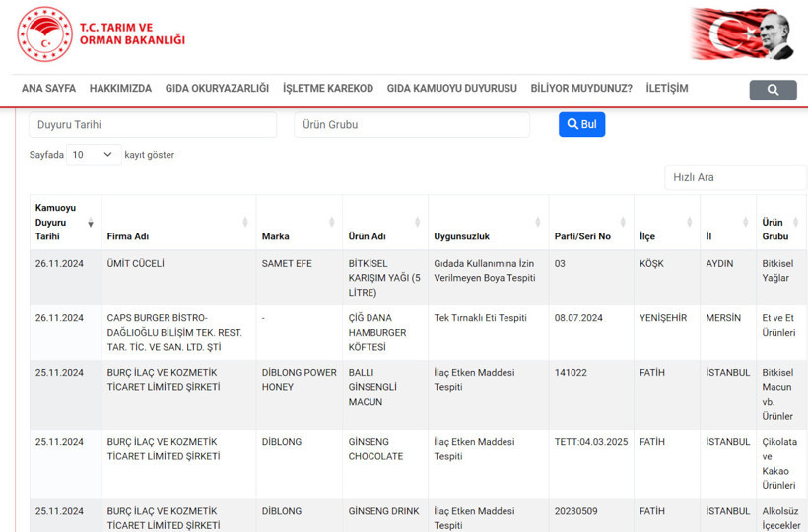Open İLETİŞİM menu item
Image resolution: width=808 pixels, height=532 pixels.
[x=667, y=88]
